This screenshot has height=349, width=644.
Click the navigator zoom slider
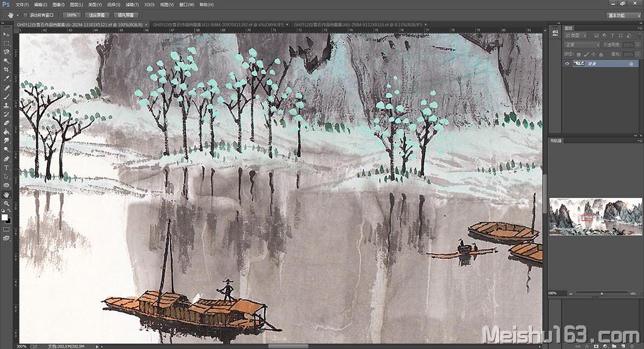click(601, 293)
